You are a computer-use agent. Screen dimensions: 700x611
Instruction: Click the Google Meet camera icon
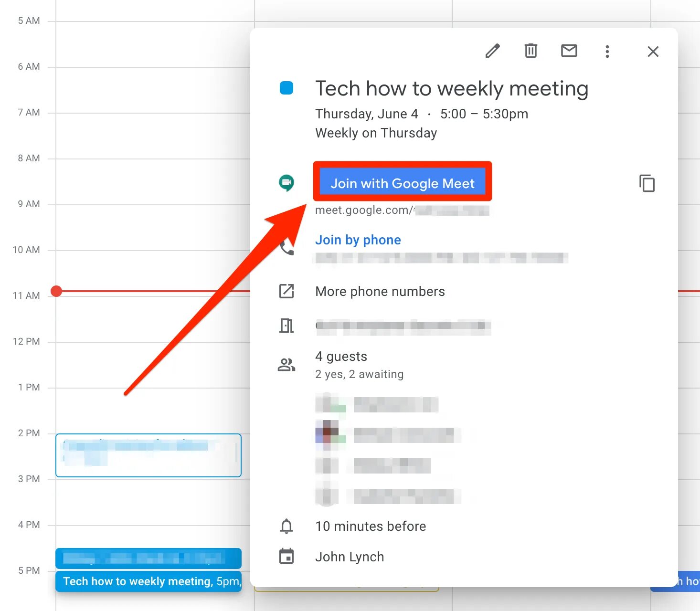286,183
